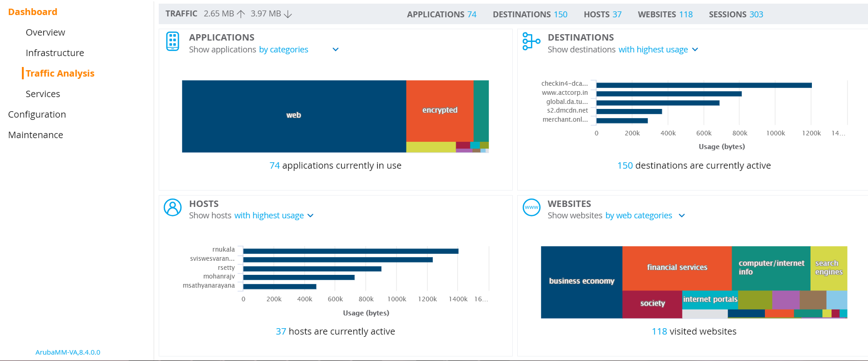Click destinations 'with highest usage' link text
The image size is (868, 361).
(653, 50)
